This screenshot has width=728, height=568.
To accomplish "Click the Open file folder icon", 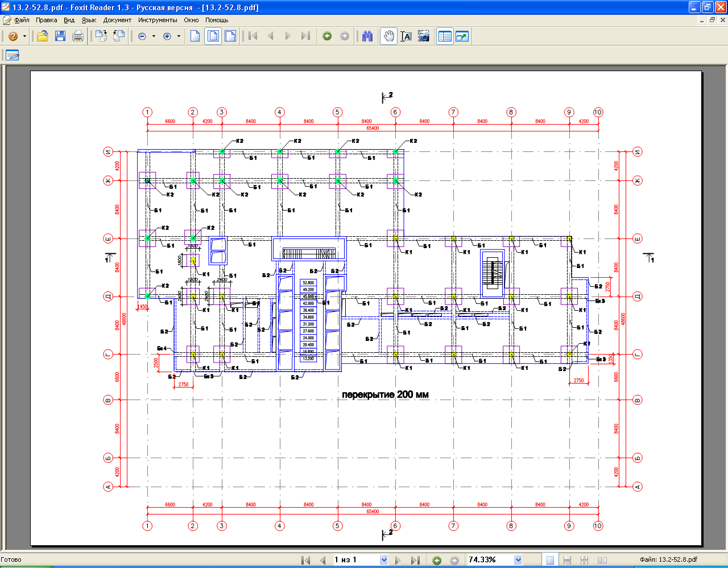I will (43, 36).
